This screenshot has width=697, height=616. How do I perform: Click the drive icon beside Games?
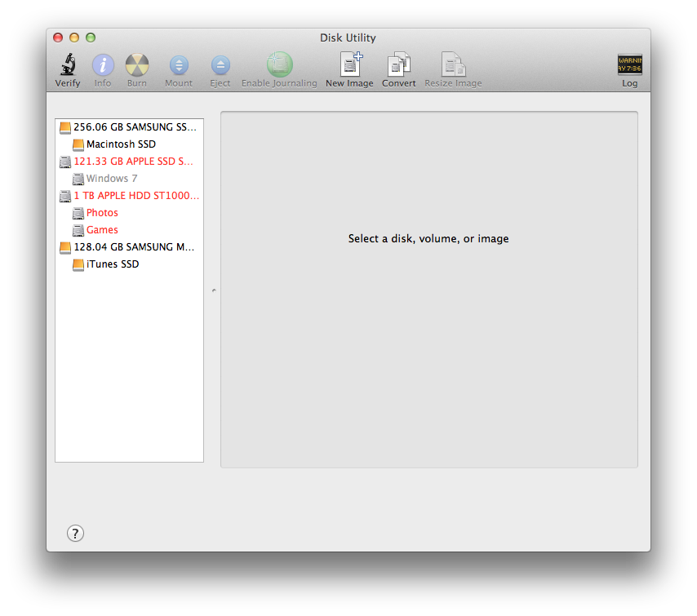point(78,230)
